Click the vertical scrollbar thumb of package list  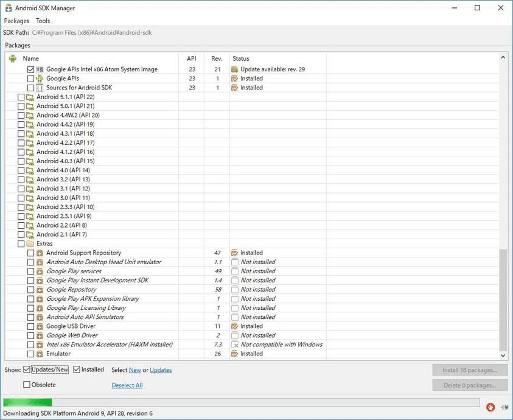pyautogui.click(x=503, y=299)
